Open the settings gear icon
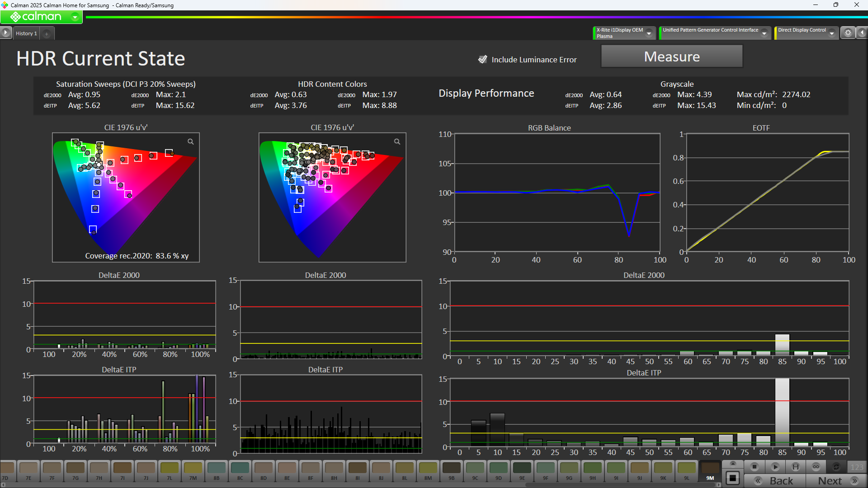 pos(848,33)
